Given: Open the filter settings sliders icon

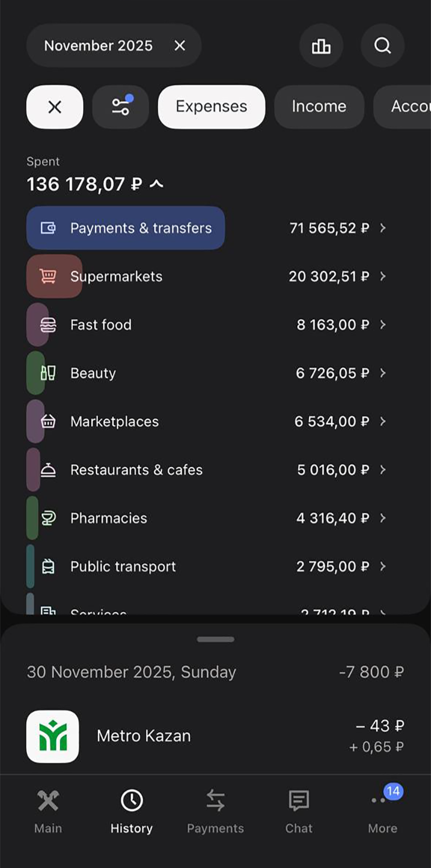Looking at the screenshot, I should 121,107.
